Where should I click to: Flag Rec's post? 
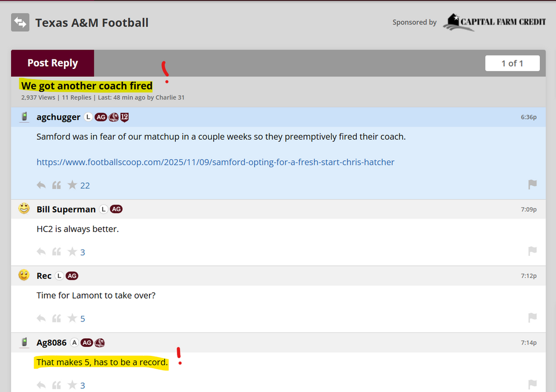pyautogui.click(x=532, y=318)
